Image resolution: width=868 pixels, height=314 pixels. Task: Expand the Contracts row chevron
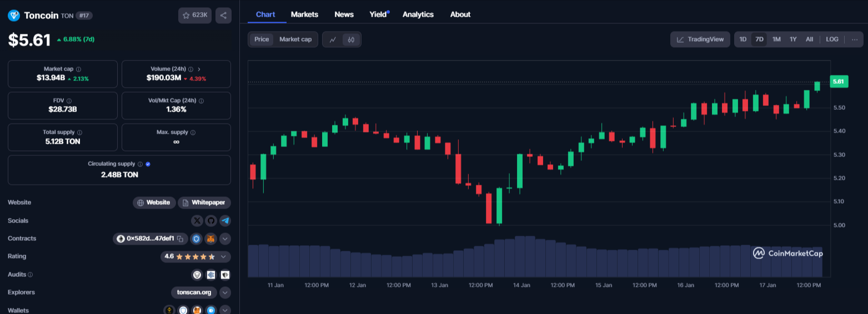coord(225,239)
